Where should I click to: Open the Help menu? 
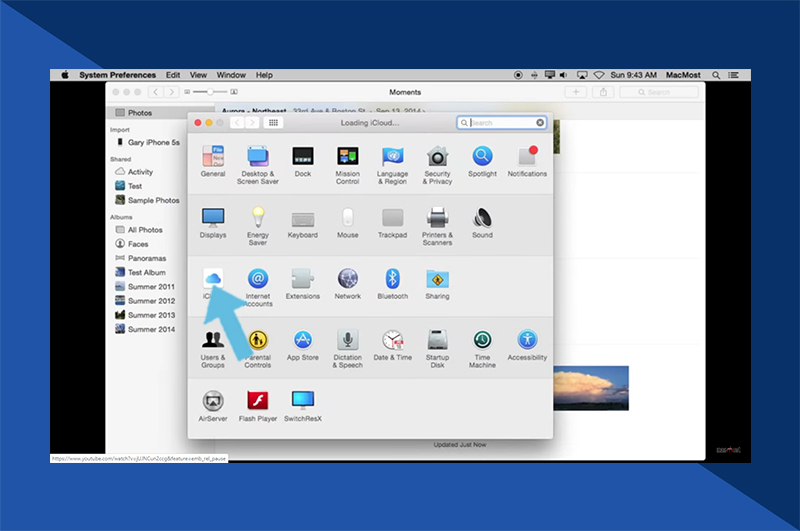tap(264, 75)
